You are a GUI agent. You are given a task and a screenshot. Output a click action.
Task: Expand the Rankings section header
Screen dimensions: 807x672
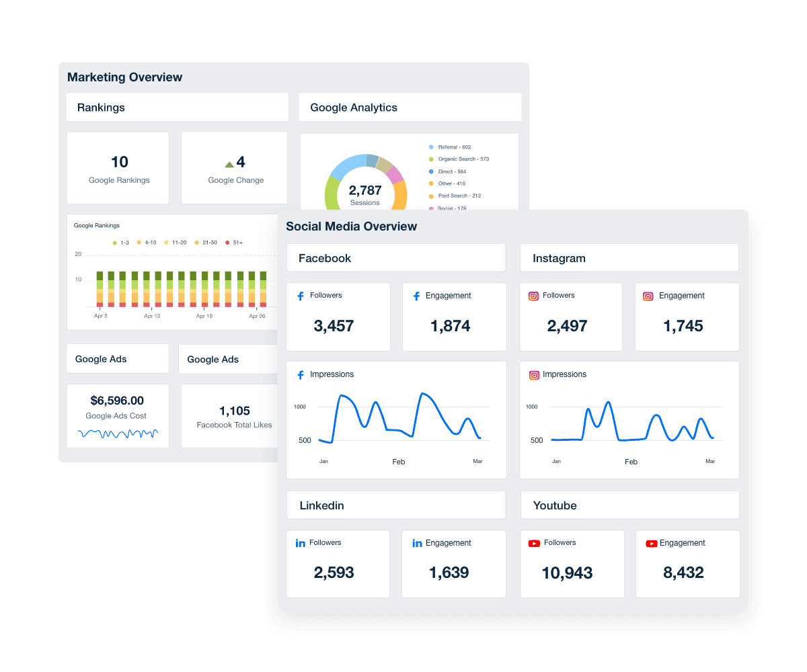177,107
